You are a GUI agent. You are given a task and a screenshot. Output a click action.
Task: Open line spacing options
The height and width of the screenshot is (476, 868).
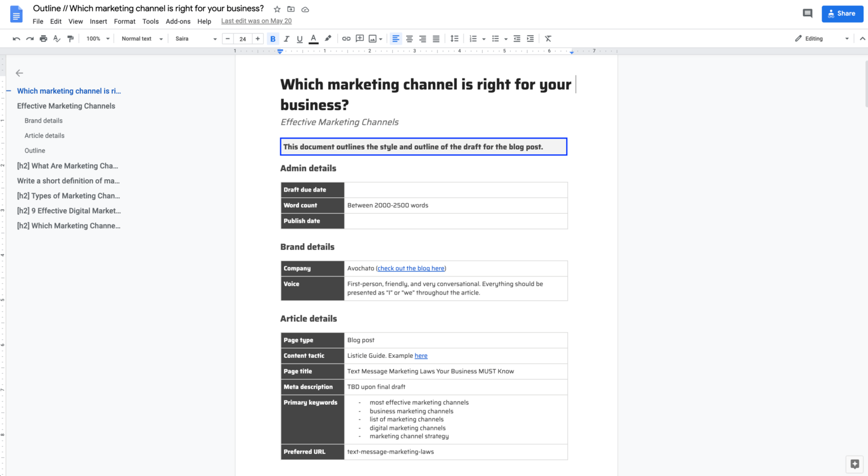(454, 38)
